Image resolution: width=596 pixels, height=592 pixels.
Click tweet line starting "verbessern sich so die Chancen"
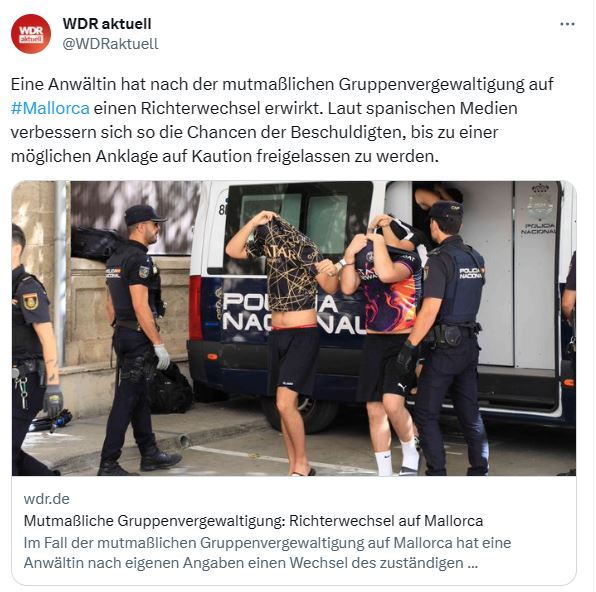[254, 132]
